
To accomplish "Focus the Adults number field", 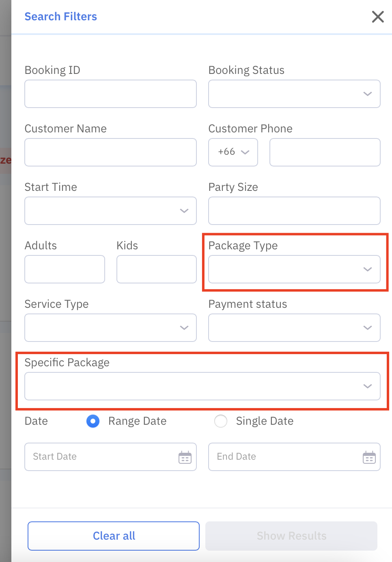I will (x=65, y=269).
